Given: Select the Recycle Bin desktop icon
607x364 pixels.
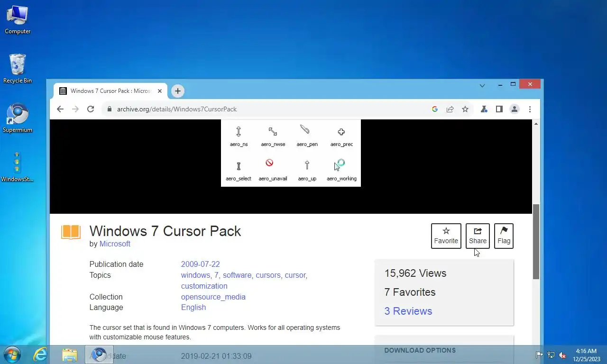Looking at the screenshot, I should coord(18,69).
